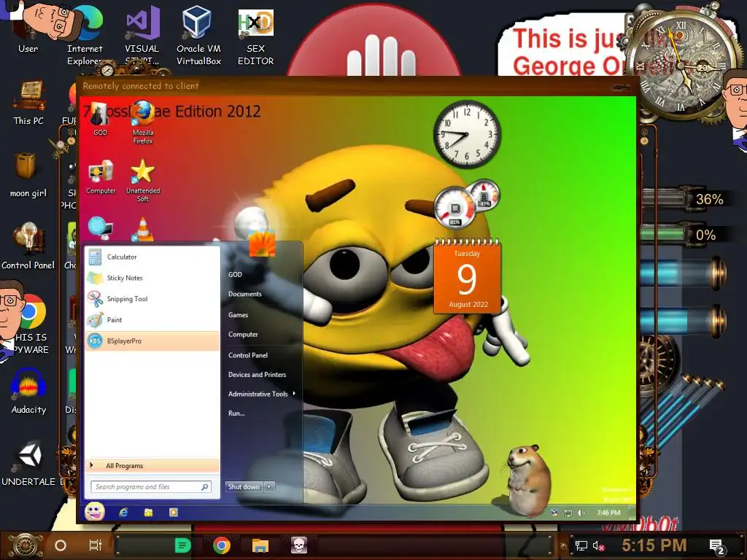This screenshot has height=560, width=747.
Task: Click the remote taskbar clock 7:46 PM
Action: point(608,513)
